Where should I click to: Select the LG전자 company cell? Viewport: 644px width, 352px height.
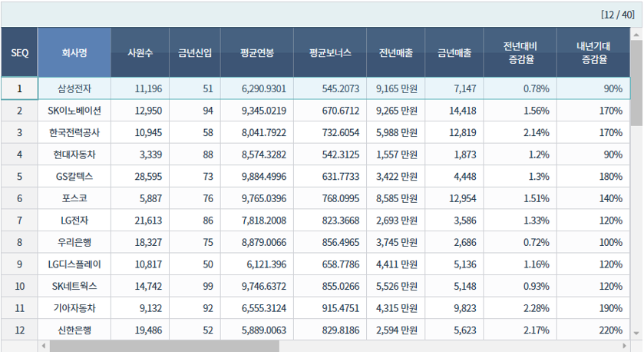pyautogui.click(x=74, y=220)
